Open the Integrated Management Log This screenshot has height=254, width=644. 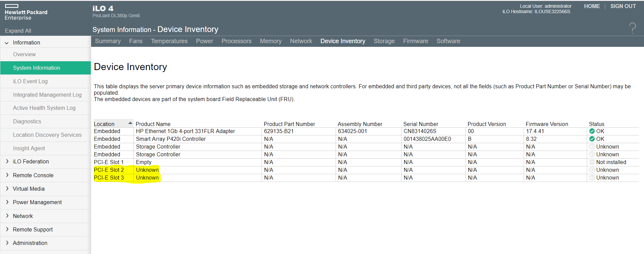[x=45, y=95]
